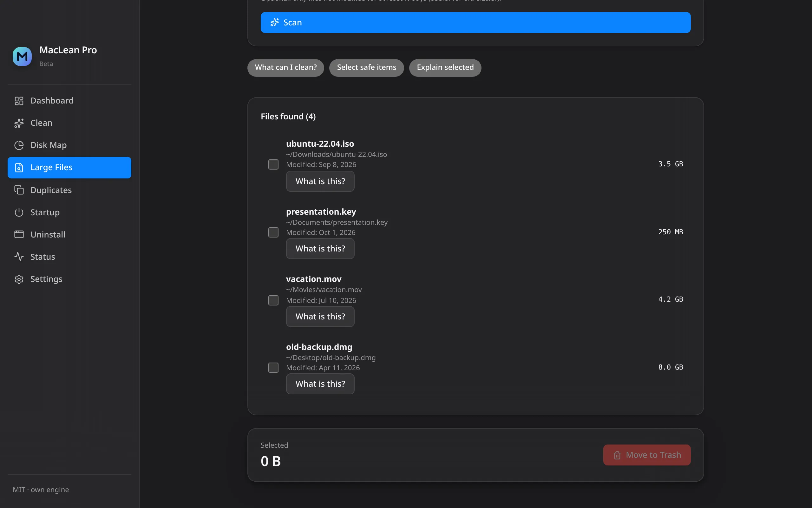The image size is (812, 508).
Task: Click the ubuntu-22.04.iso file name
Action: [x=320, y=144]
